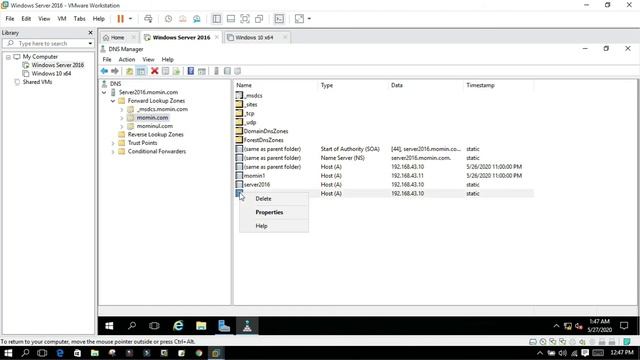Open the VMware File menu
640x360 pixels.
click(x=10, y=19)
